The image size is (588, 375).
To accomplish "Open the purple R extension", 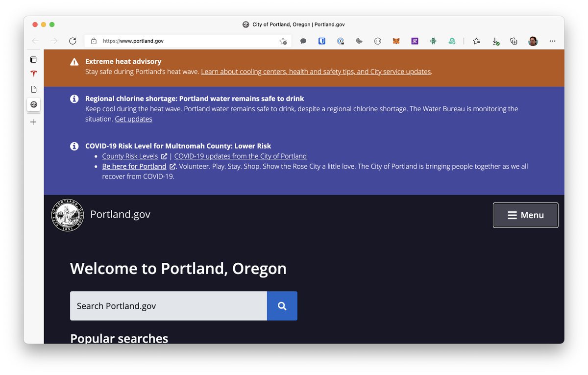I will (x=415, y=41).
